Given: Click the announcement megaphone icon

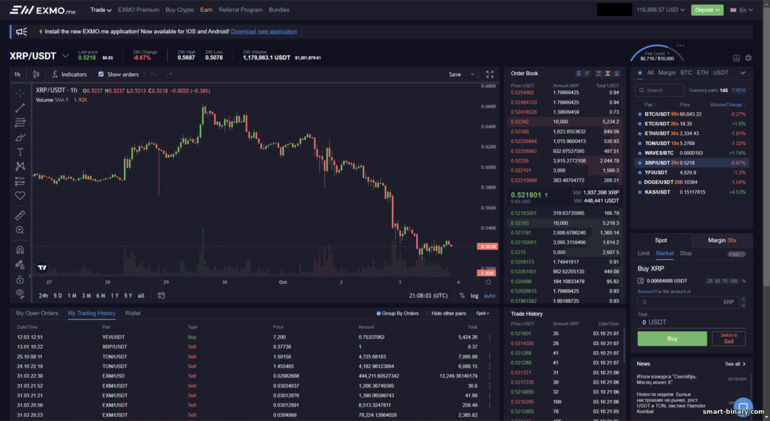Looking at the screenshot, I should 22,31.
